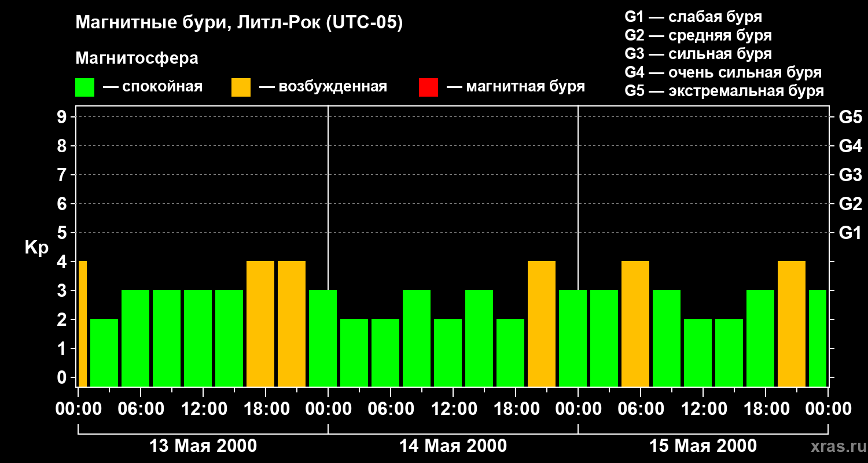Click the '15 Мая 2000' date label
The height and width of the screenshot is (463, 868).
pos(703,446)
